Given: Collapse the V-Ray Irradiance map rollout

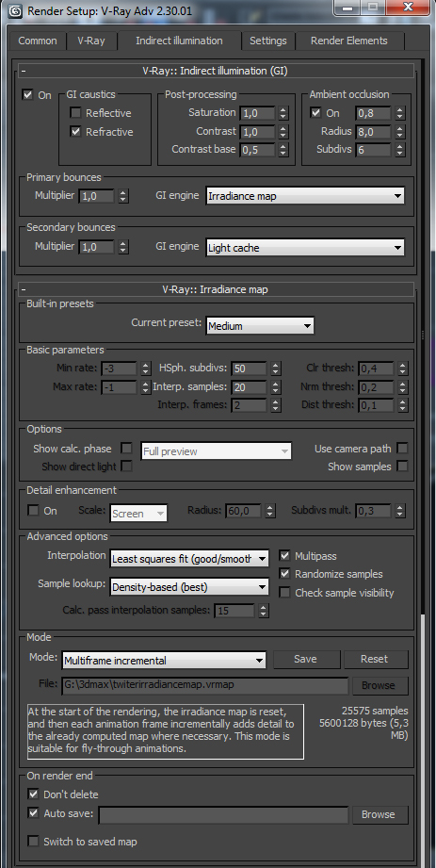Looking at the screenshot, I should coord(216,289).
